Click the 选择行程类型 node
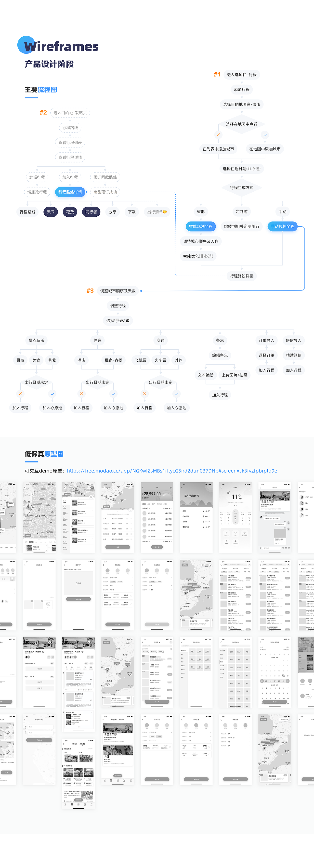314x868 pixels. 118,321
